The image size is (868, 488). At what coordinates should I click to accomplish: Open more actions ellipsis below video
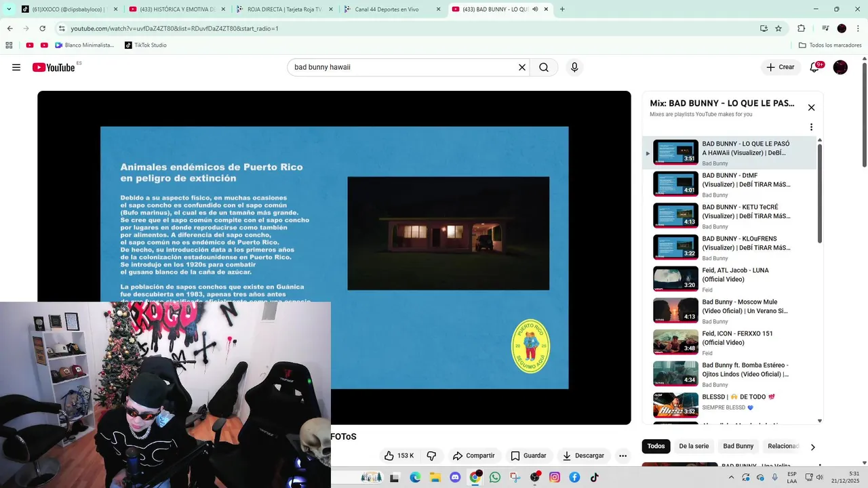pyautogui.click(x=623, y=455)
